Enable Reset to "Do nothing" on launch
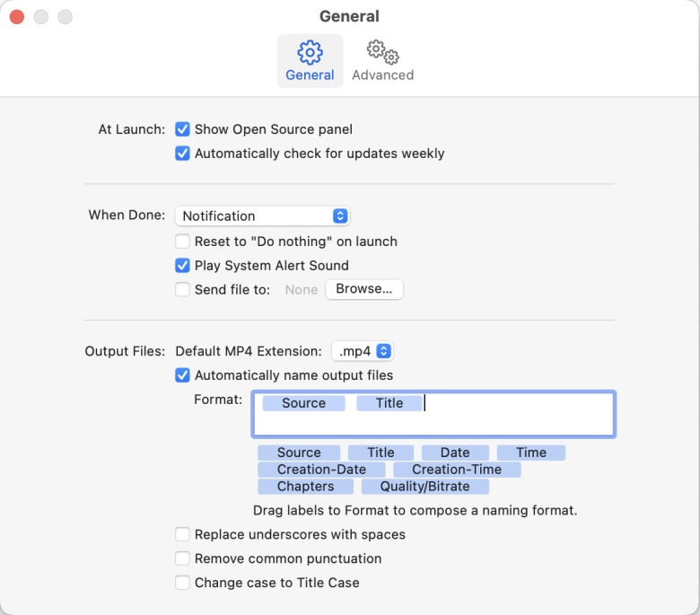700x615 pixels. (182, 242)
